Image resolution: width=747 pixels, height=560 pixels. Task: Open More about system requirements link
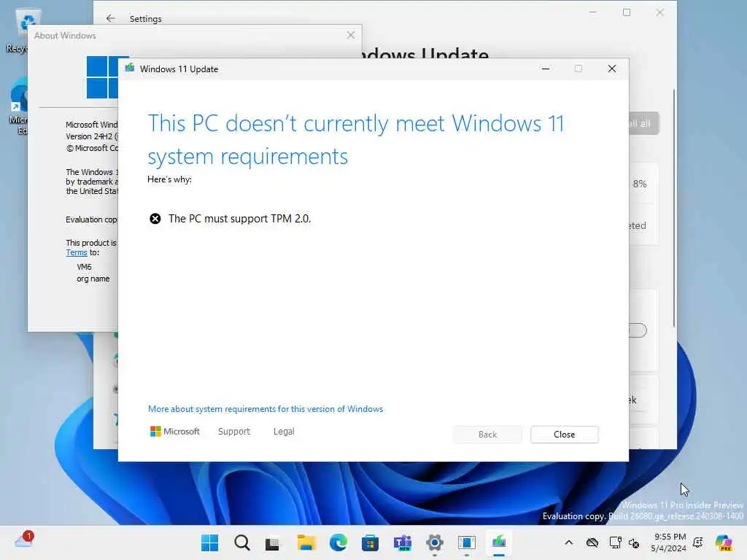point(266,409)
